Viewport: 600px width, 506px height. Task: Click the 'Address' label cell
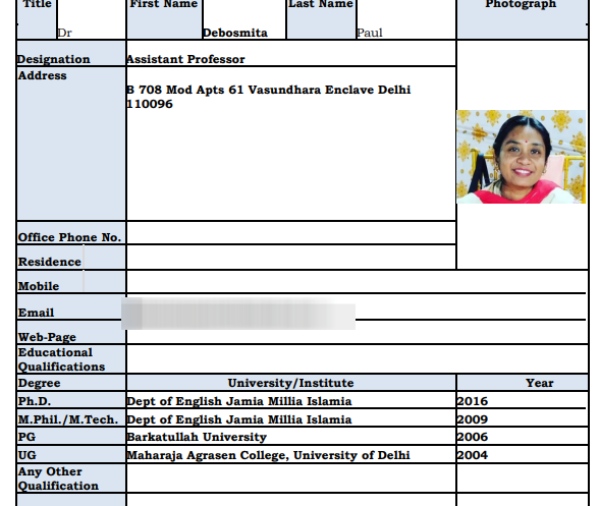(71, 144)
